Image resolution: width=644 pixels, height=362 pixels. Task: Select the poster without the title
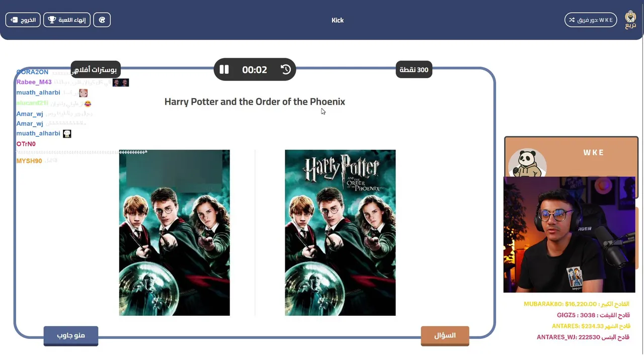(174, 233)
